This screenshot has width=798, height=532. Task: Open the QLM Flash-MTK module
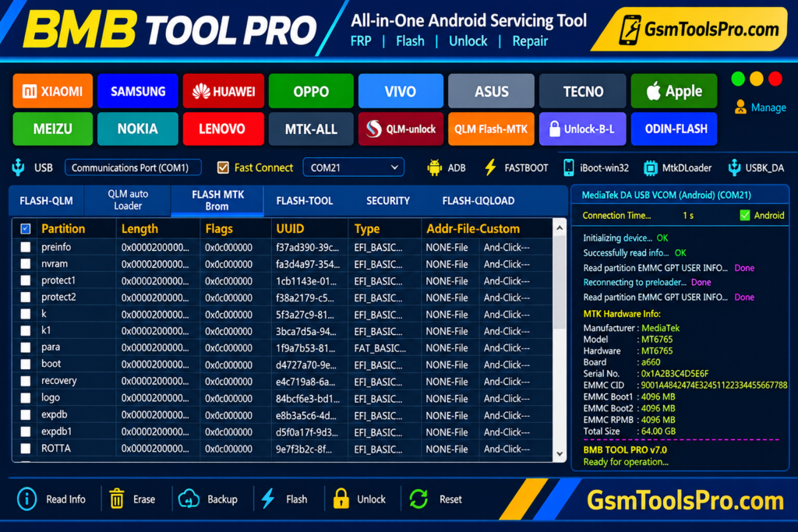pos(491,129)
